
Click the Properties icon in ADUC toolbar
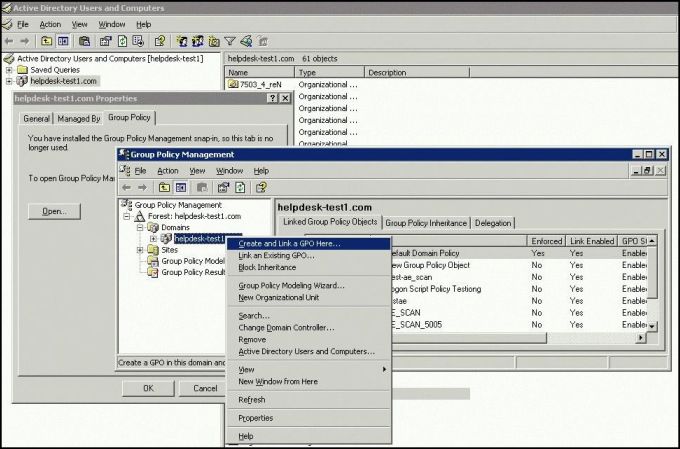tap(104, 41)
